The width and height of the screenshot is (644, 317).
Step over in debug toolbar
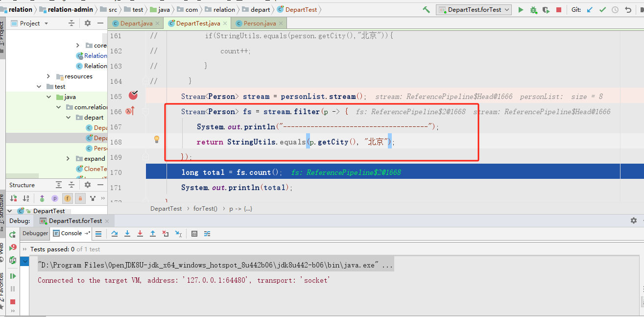(115, 234)
